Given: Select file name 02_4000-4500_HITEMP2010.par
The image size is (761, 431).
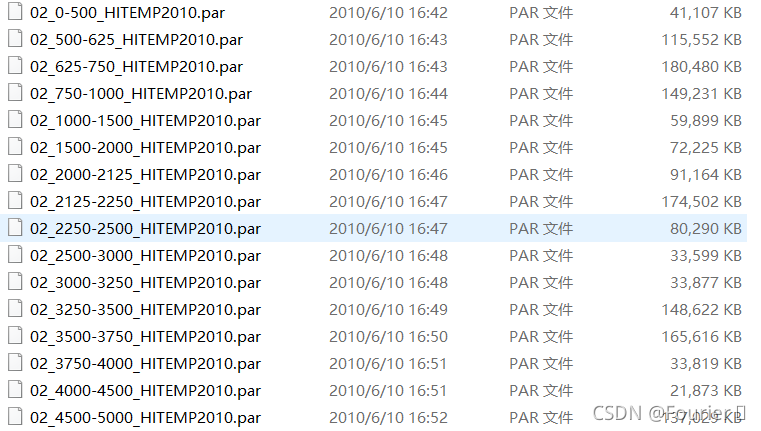Looking at the screenshot, I should [145, 391].
